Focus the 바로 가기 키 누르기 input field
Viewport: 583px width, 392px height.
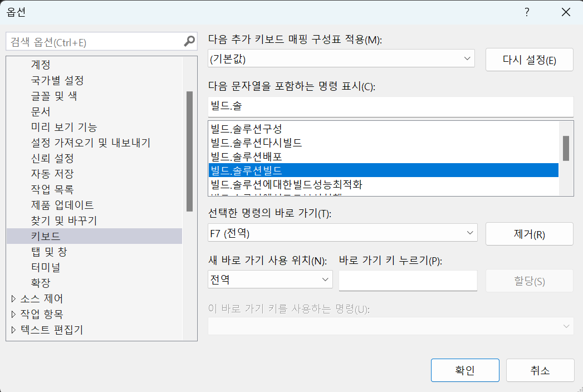408,280
